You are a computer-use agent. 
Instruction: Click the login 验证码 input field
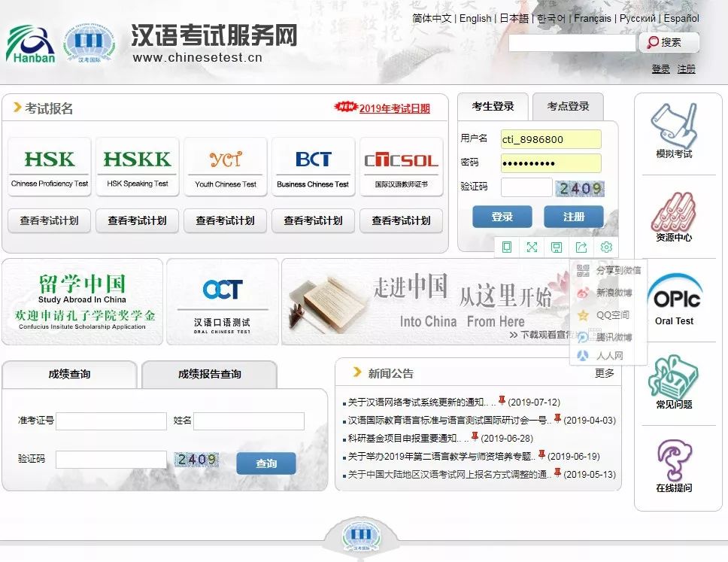[x=526, y=187]
